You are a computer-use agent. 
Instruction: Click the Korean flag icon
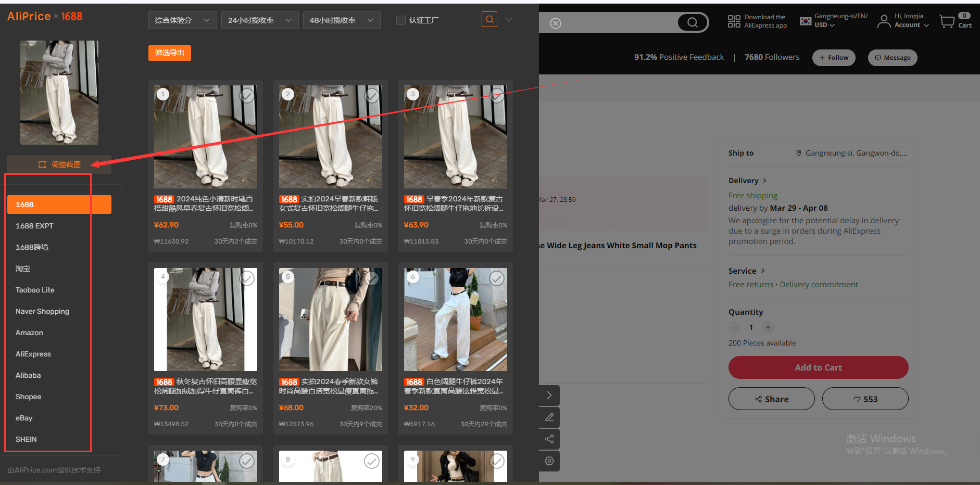pos(806,21)
